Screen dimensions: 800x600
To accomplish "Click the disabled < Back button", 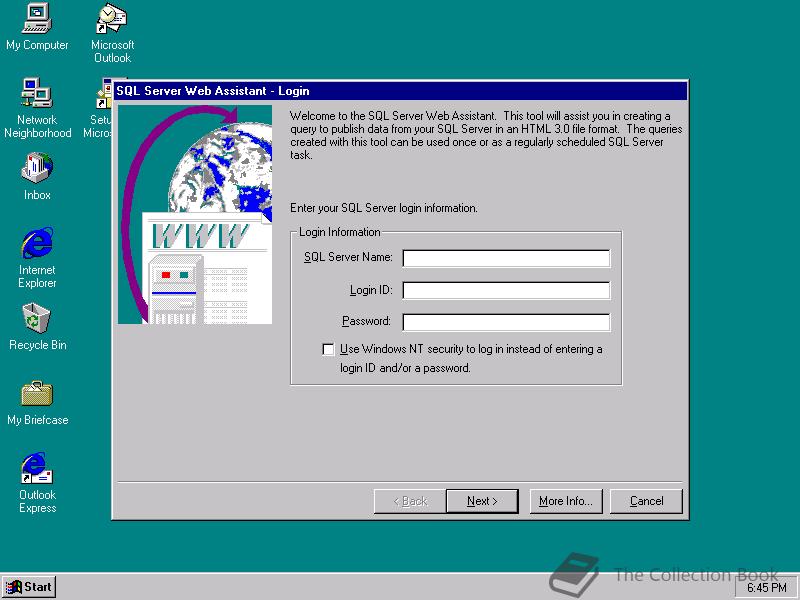I will pos(410,502).
